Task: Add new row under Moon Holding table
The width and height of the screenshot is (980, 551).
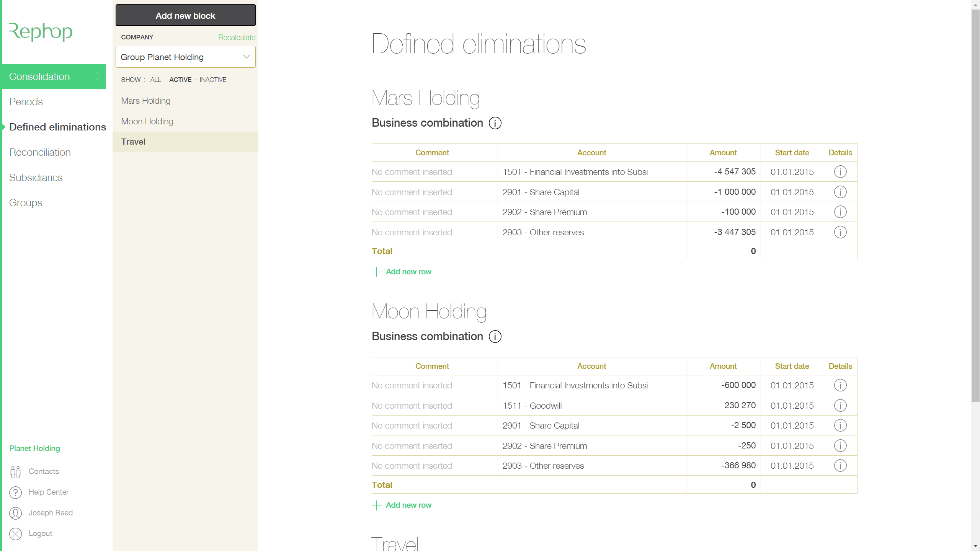Action: click(408, 505)
